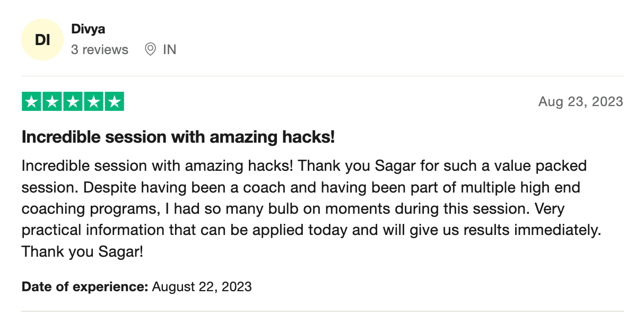The width and height of the screenshot is (644, 314).
Task: Click the "3 reviews" count
Action: coord(100,50)
